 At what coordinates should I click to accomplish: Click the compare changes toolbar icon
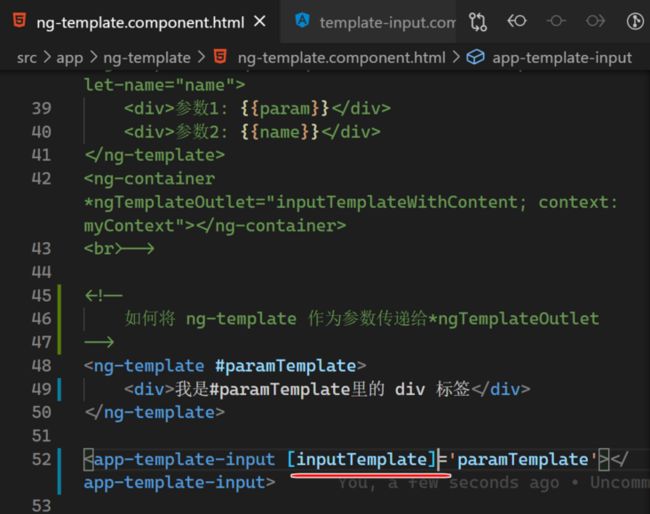pyautogui.click(x=478, y=22)
